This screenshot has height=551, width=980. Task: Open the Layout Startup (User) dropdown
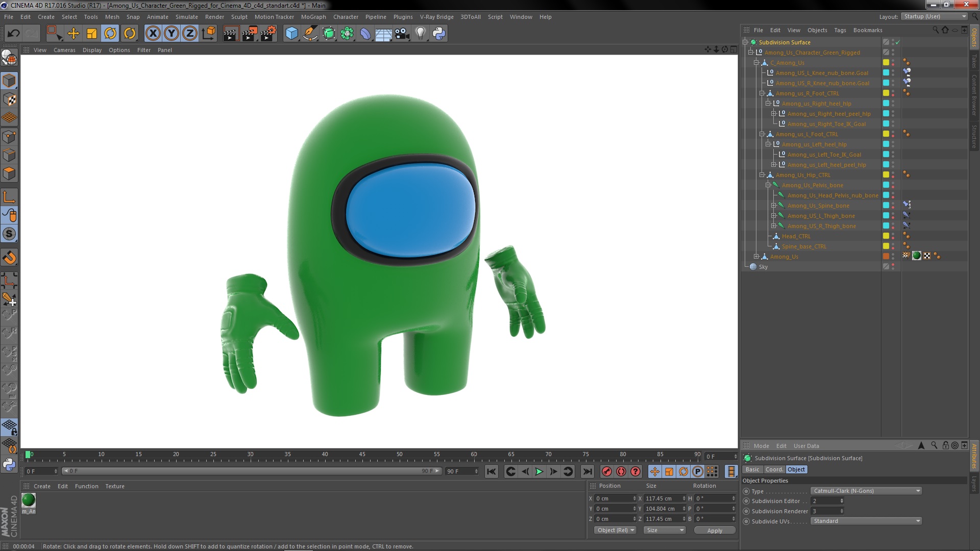click(x=934, y=17)
